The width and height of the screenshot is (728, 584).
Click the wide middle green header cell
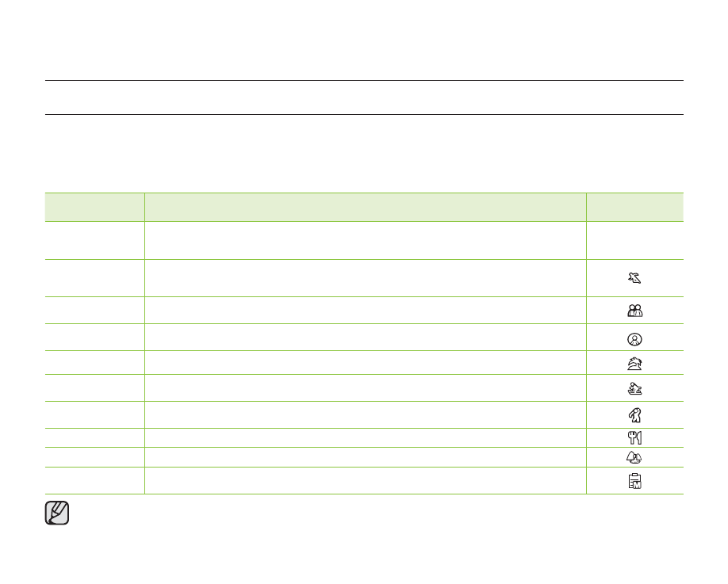pos(365,207)
